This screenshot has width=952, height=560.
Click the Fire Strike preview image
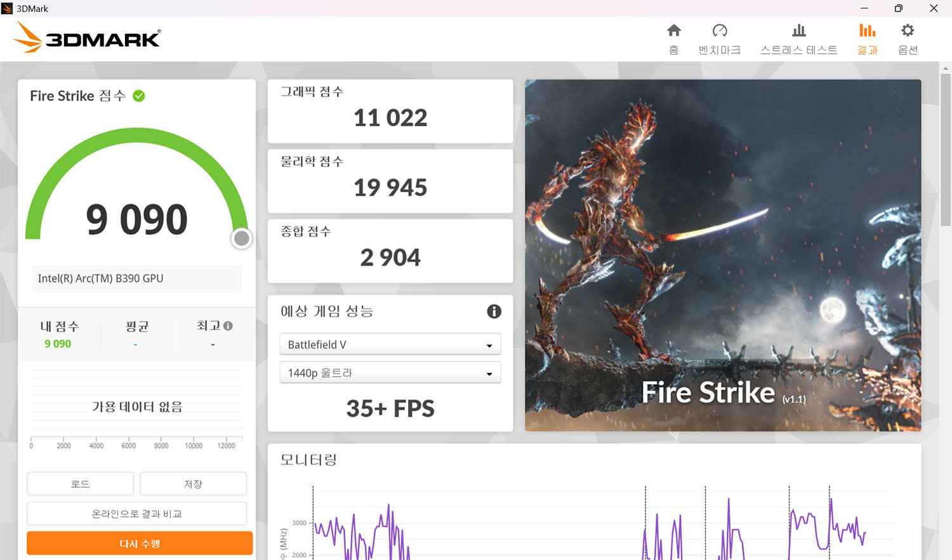(723, 256)
